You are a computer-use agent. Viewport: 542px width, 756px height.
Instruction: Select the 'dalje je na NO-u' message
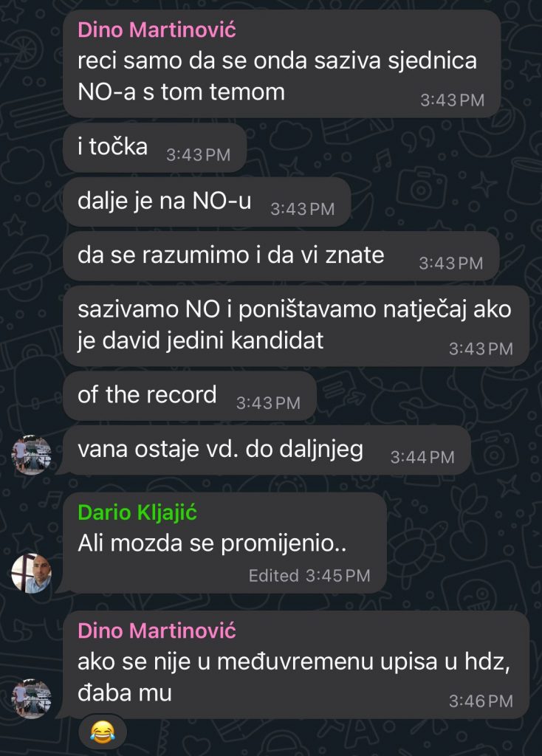click(x=207, y=202)
